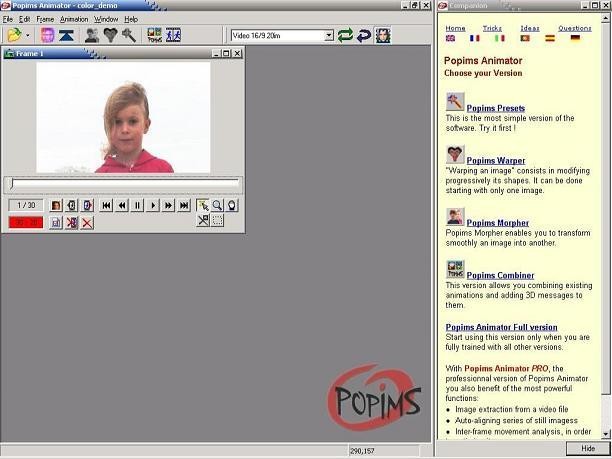Image resolution: width=612 pixels, height=459 pixels.
Task: Select the Spanish flag language icon
Action: point(550,38)
